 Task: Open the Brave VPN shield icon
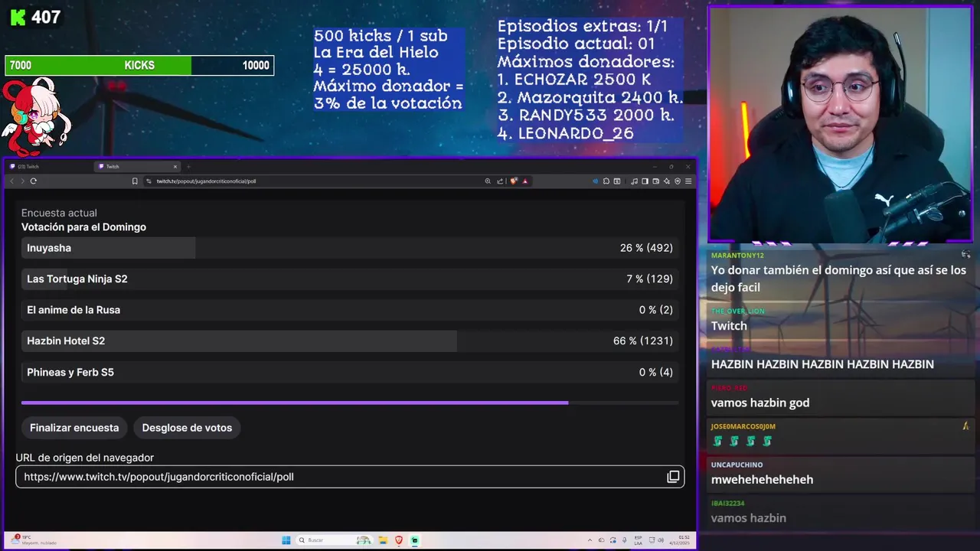click(678, 181)
